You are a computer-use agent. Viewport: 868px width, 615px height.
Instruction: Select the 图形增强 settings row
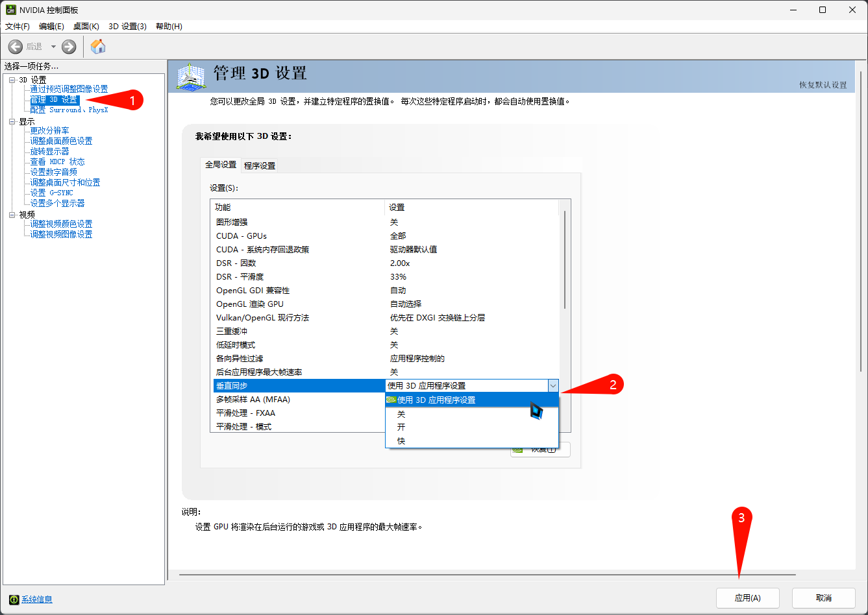point(386,222)
